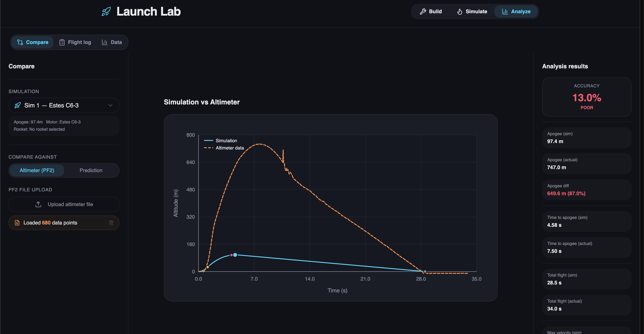The width and height of the screenshot is (644, 334).
Task: Click the Launch Lab rocket logo icon
Action: point(106,12)
